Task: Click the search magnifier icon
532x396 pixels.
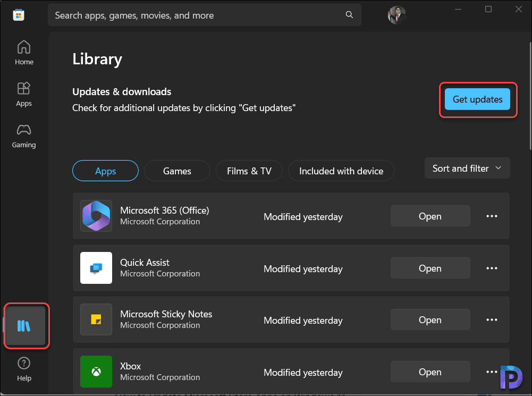Action: (x=349, y=14)
